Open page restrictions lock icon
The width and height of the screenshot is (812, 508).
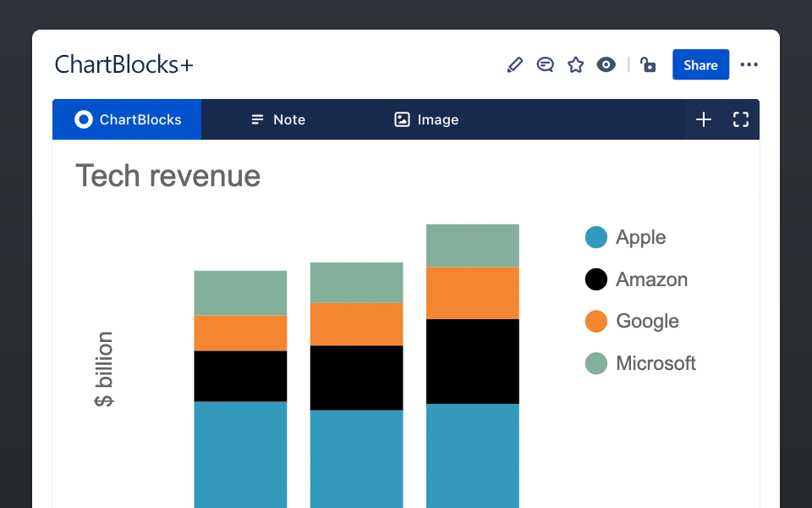point(648,65)
